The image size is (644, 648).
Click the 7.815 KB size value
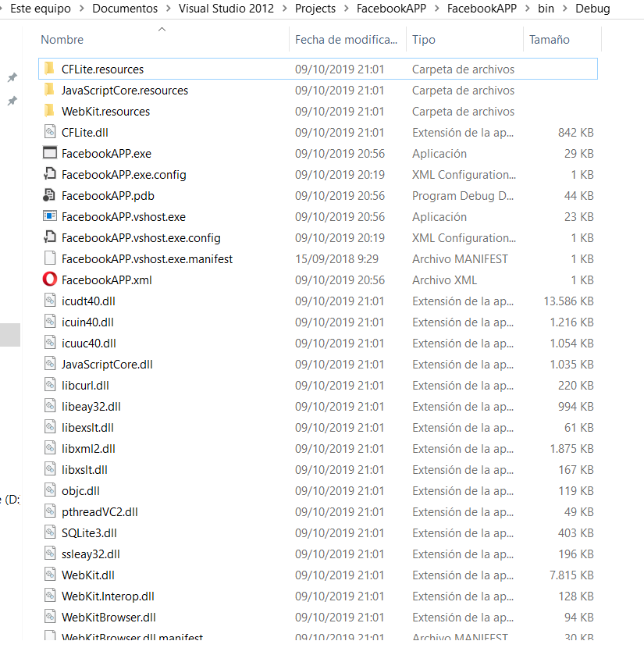click(571, 575)
